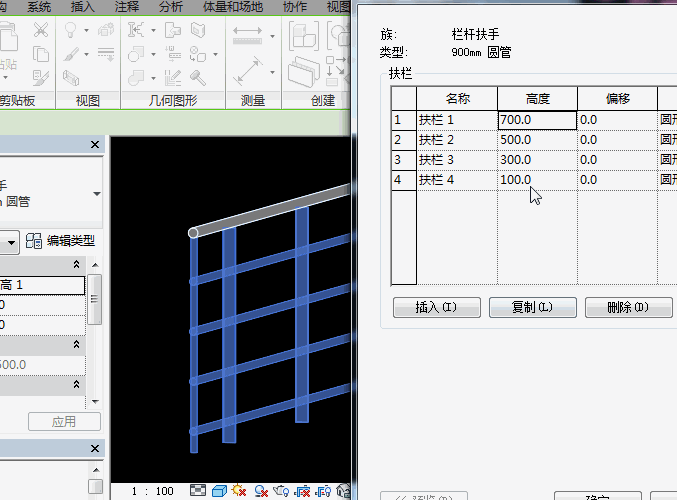
Task: Switch to the Analyze (分析) ribbon tab
Action: 171,7
